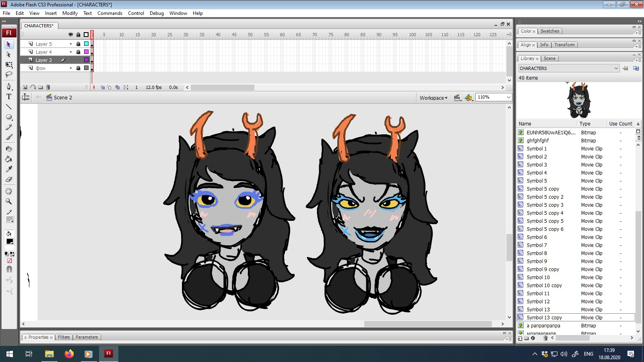Click the Center Frame button in timeline
The width and height of the screenshot is (644, 362).
[x=94, y=87]
